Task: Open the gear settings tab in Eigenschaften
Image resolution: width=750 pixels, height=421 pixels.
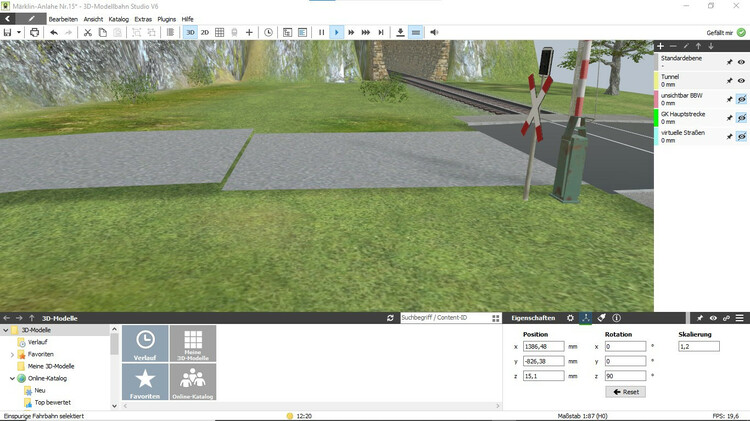Action: (570, 318)
